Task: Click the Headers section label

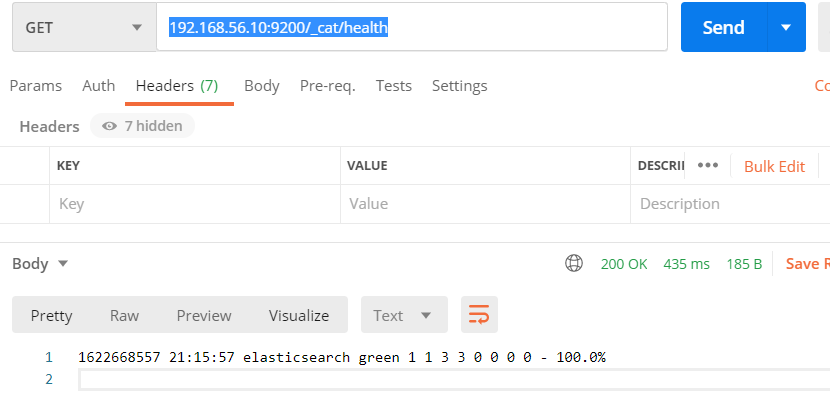Action: coord(49,127)
